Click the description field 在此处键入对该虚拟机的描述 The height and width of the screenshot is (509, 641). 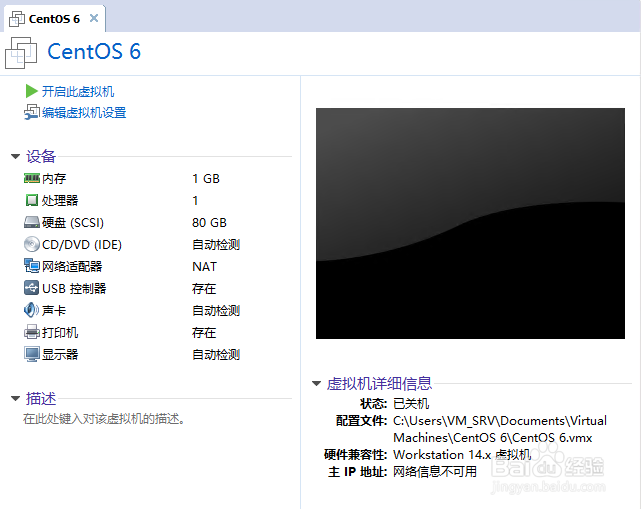104,419
